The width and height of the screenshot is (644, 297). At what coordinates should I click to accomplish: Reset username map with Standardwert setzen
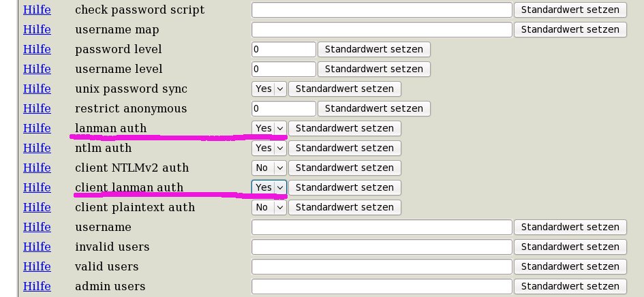click(x=570, y=29)
